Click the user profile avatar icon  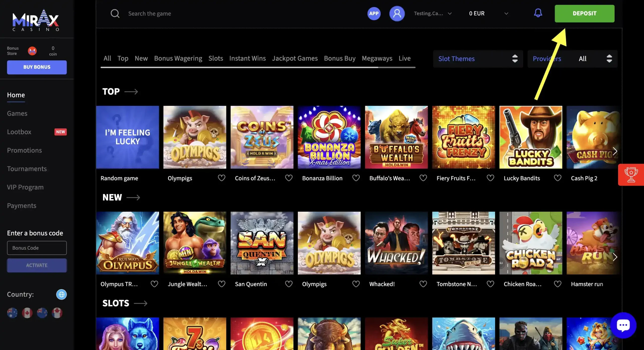click(x=397, y=13)
